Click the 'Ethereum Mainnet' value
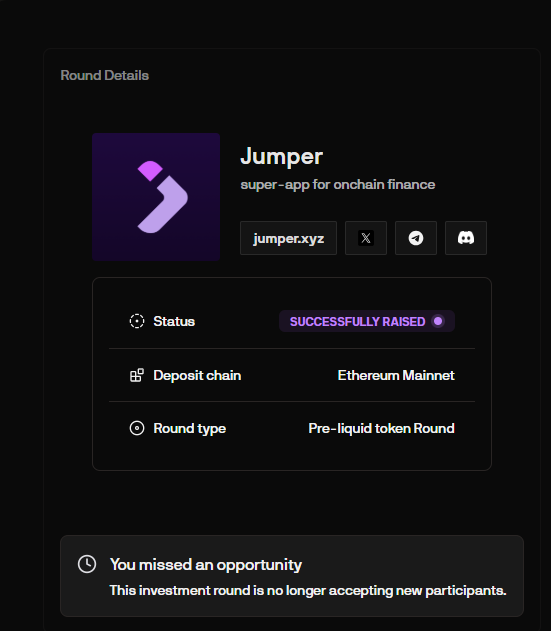 [x=396, y=375]
